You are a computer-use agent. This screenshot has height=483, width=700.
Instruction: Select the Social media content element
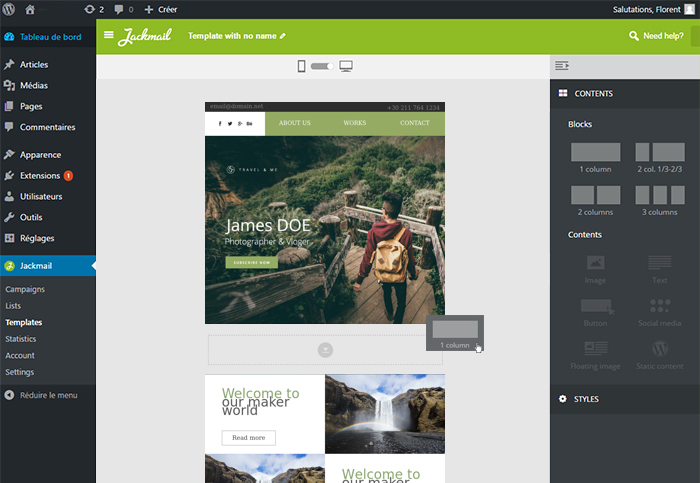[659, 312]
